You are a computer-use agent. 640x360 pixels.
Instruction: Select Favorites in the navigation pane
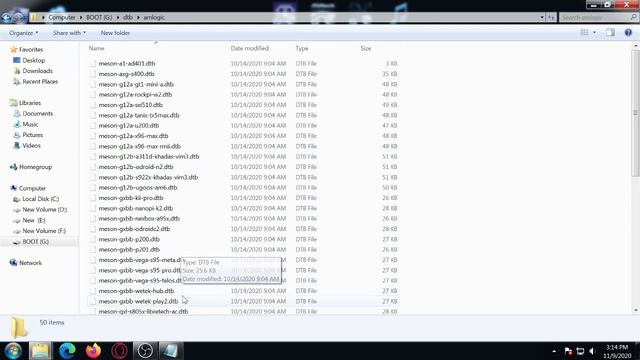pyautogui.click(x=31, y=49)
